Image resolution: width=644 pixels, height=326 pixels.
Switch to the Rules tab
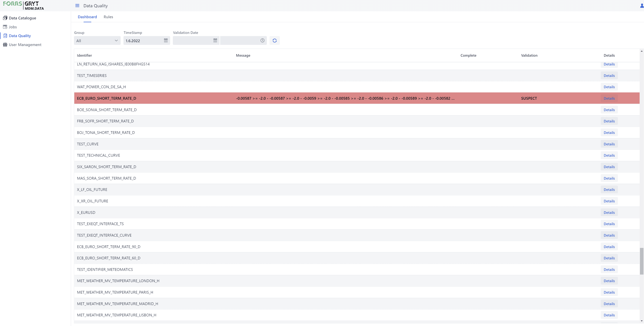108,17
